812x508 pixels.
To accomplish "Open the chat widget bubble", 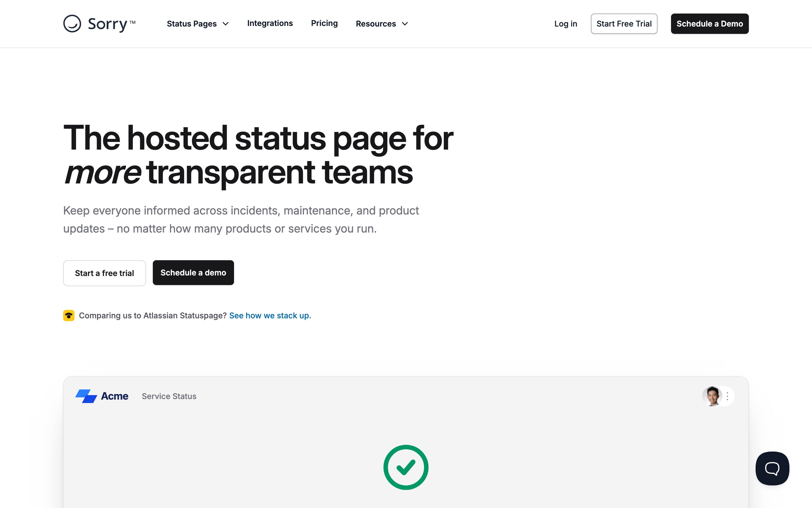I will pyautogui.click(x=772, y=468).
